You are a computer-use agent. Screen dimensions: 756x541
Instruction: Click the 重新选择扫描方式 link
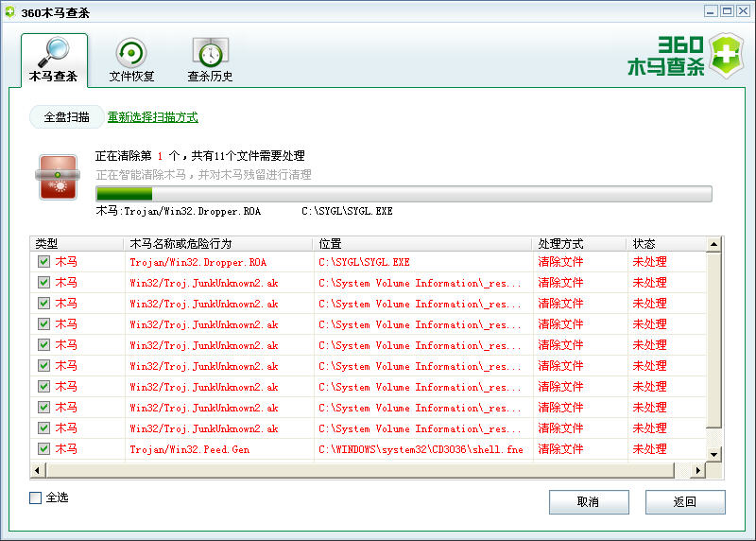(x=152, y=117)
